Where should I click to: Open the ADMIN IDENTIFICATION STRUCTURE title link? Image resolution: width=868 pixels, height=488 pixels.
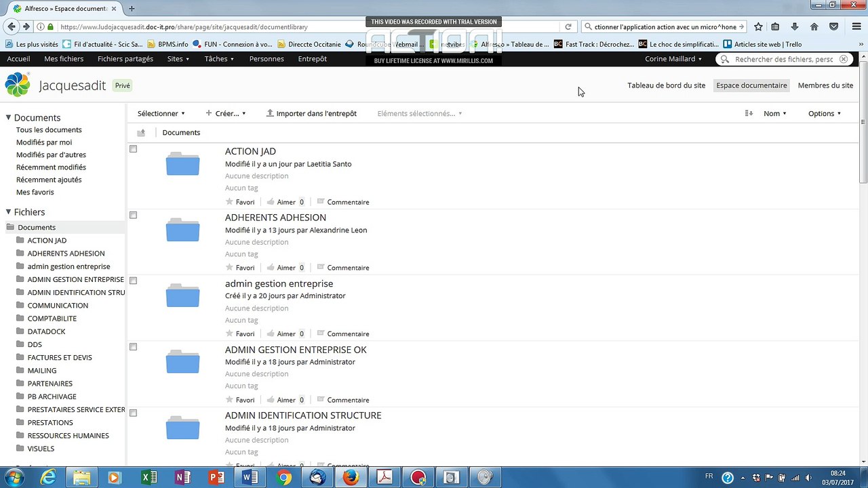pyautogui.click(x=303, y=415)
